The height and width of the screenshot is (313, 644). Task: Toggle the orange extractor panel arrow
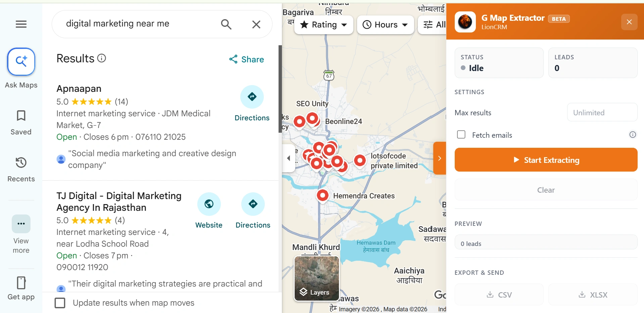click(x=440, y=158)
